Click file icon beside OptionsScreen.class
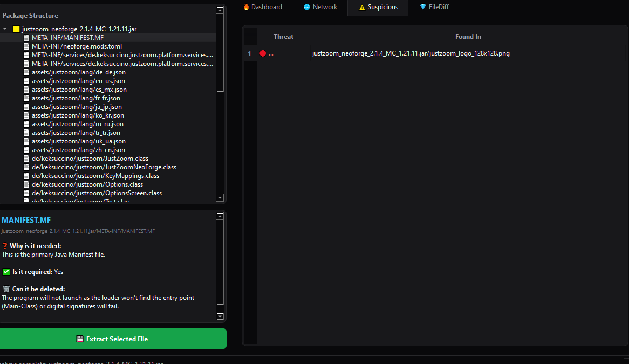The image size is (629, 364). [x=26, y=193]
